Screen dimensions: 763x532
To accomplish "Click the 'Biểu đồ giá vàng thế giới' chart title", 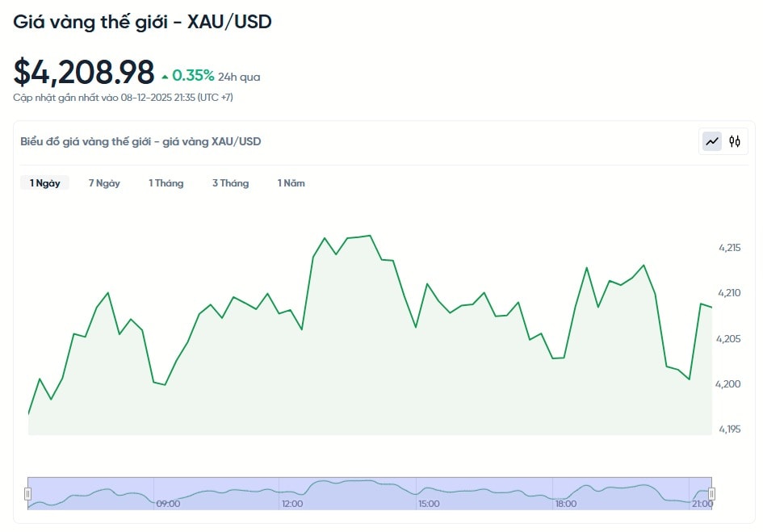I will (x=140, y=141).
